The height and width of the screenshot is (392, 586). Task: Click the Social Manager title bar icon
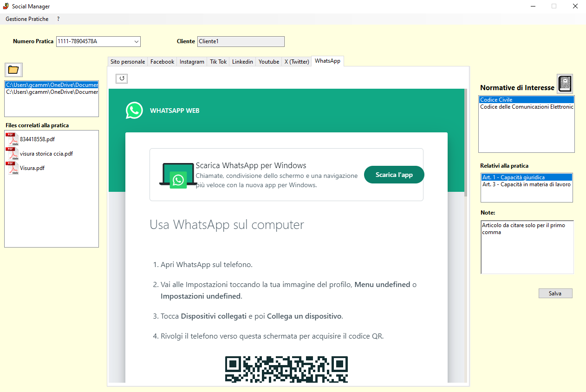(6, 7)
